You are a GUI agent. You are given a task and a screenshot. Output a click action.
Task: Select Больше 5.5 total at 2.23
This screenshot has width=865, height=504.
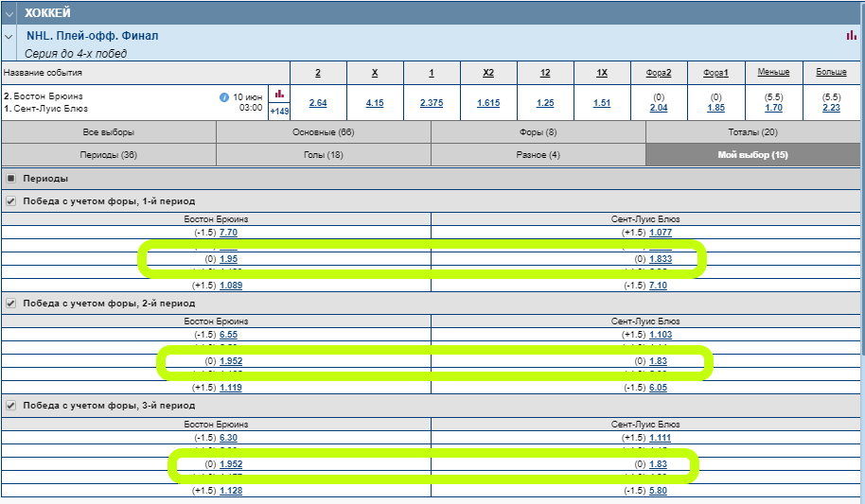pos(831,108)
